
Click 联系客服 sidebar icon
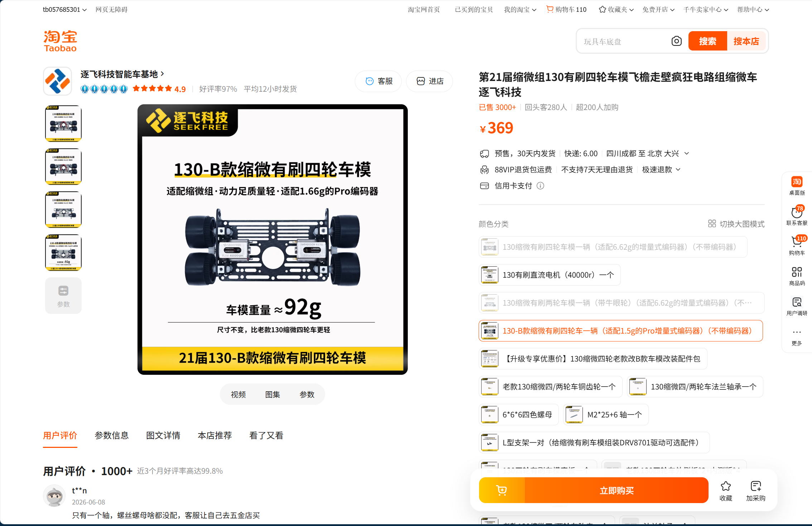(x=797, y=216)
